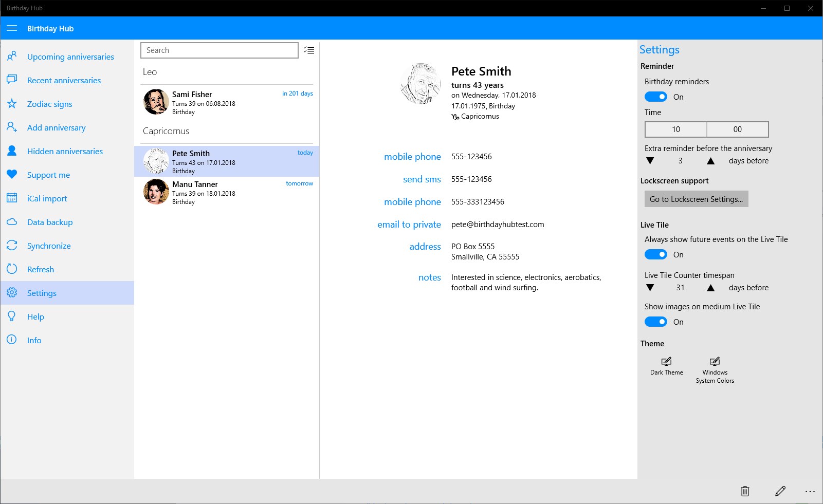Decrease extra reminder days before anniversary
823x504 pixels.
(650, 161)
